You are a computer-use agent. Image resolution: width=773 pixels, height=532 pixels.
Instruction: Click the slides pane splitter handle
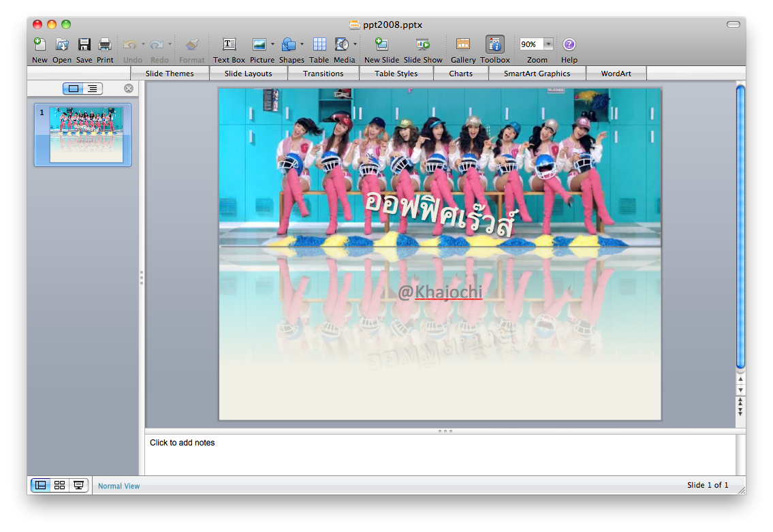[x=142, y=278]
